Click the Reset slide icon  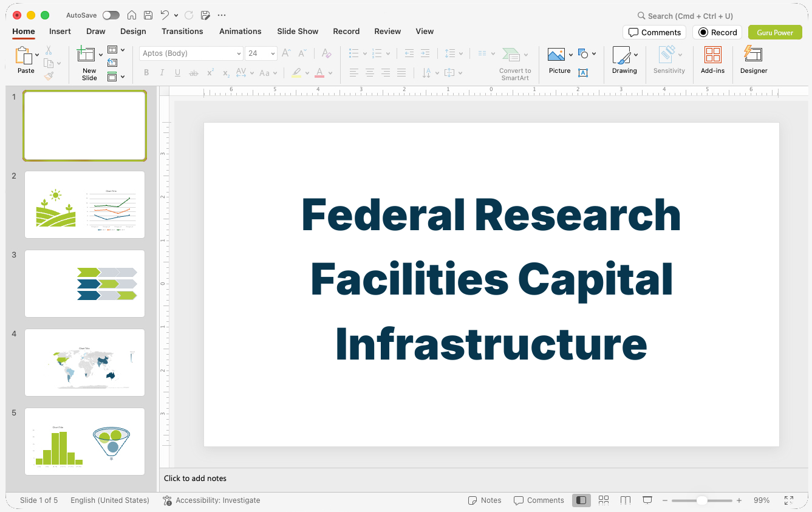click(112, 63)
